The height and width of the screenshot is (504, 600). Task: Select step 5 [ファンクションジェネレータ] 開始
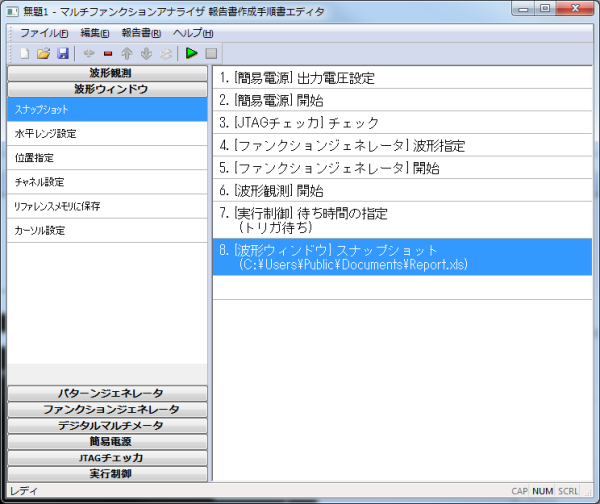pos(403,168)
